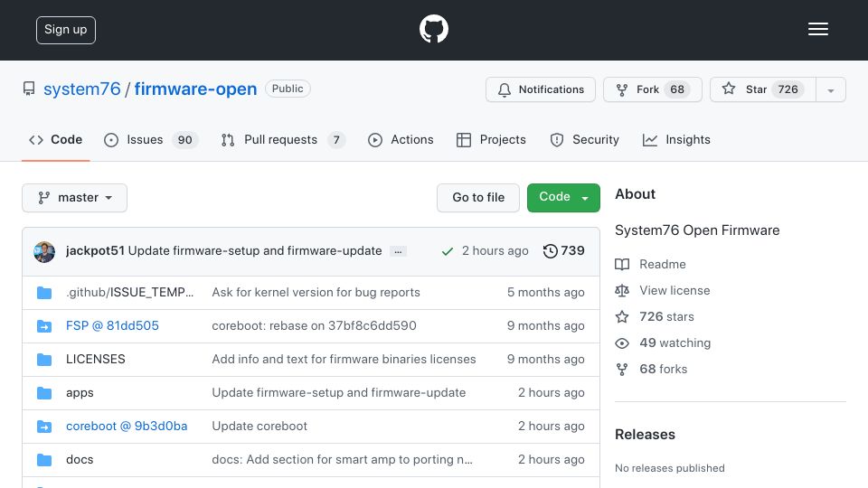Open the hamburger navigation menu
This screenshot has width=868, height=488.
[817, 29]
